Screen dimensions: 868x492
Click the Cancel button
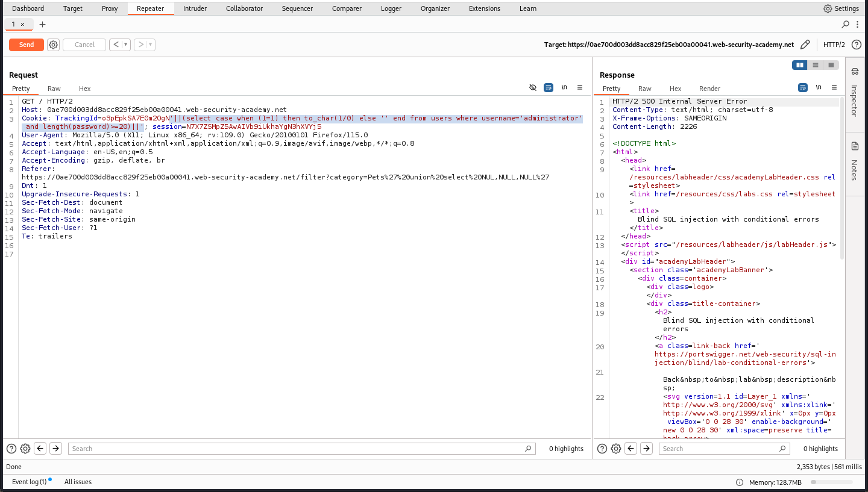click(x=84, y=45)
